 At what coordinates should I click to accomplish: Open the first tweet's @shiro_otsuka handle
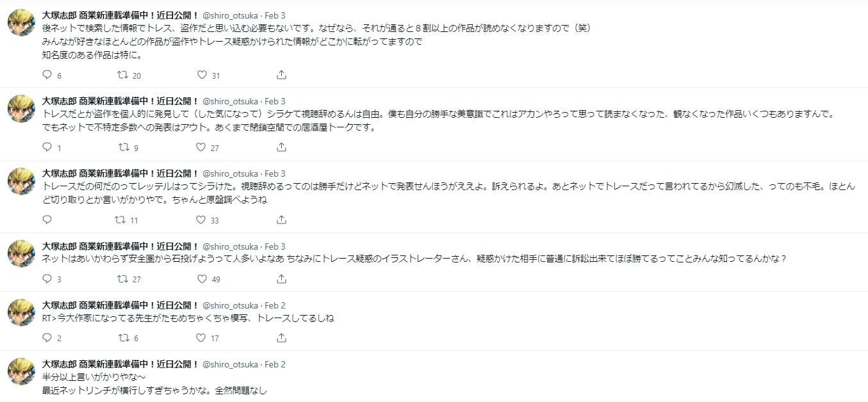(231, 15)
